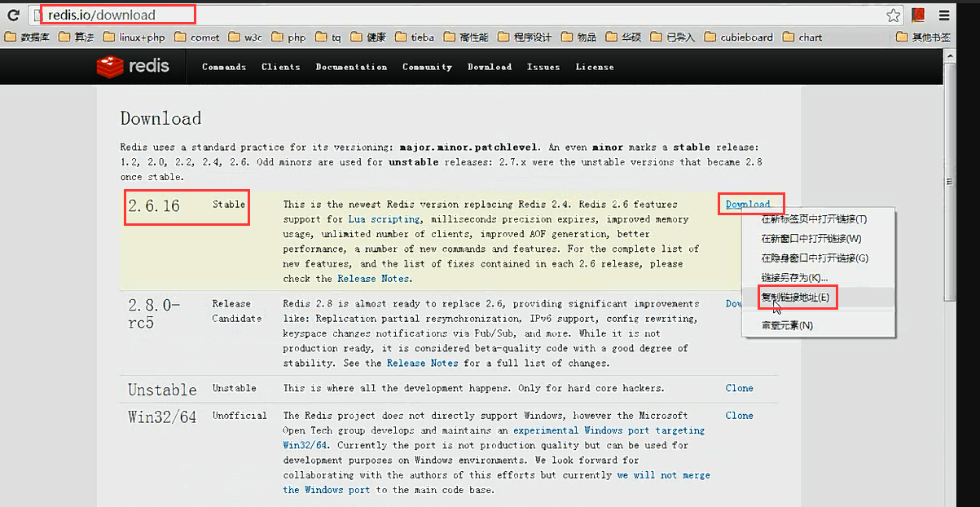Image resolution: width=980 pixels, height=507 pixels.
Task: Click the 2.8.0-rc5 version label
Action: tap(154, 314)
